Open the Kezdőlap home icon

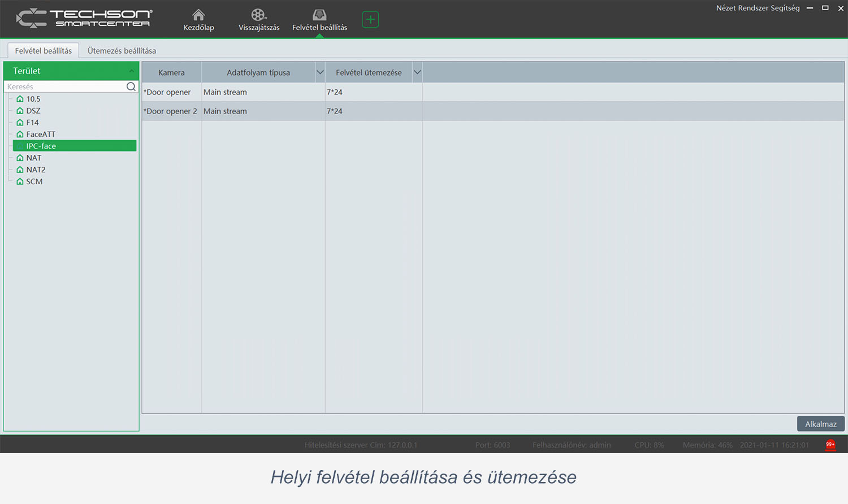tap(198, 15)
